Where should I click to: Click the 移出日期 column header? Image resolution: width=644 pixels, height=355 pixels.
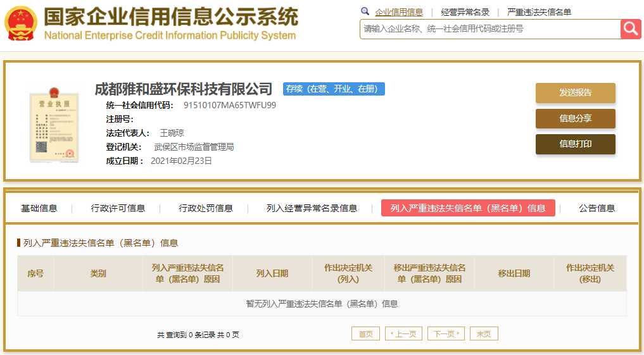514,273
